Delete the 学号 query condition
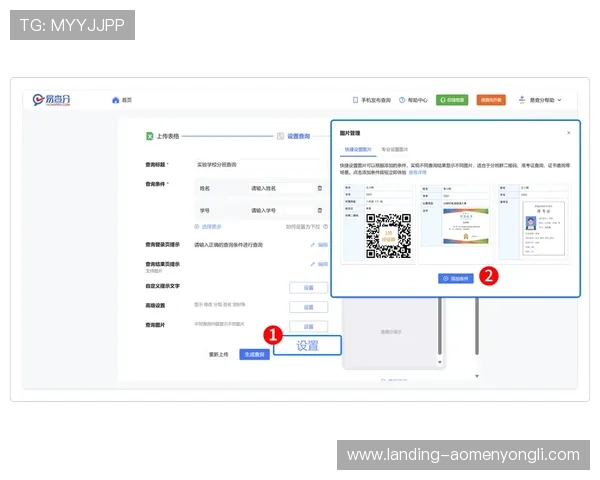 (320, 211)
